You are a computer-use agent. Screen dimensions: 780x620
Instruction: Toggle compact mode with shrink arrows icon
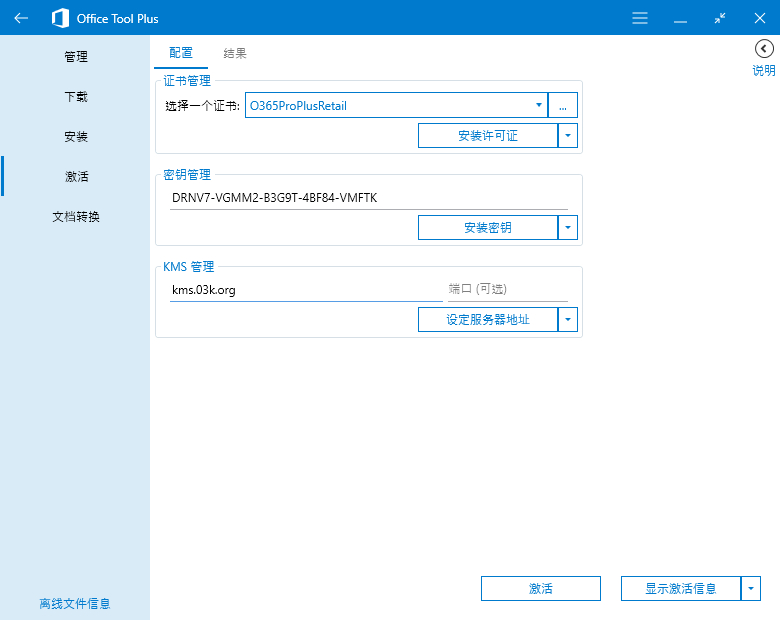tap(720, 18)
